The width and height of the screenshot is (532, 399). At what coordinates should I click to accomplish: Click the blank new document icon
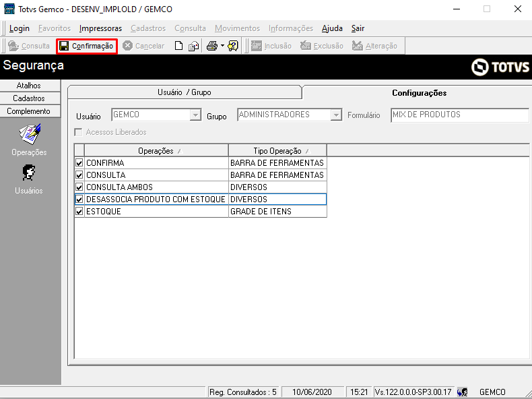(179, 46)
